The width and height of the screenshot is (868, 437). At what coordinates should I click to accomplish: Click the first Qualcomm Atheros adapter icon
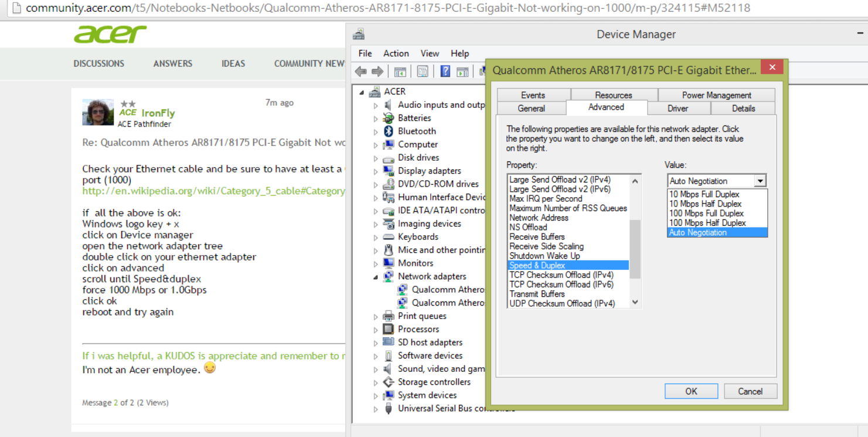click(x=402, y=290)
